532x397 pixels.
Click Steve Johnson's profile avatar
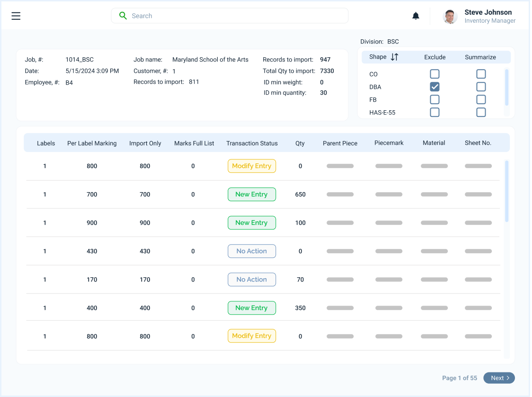click(450, 17)
